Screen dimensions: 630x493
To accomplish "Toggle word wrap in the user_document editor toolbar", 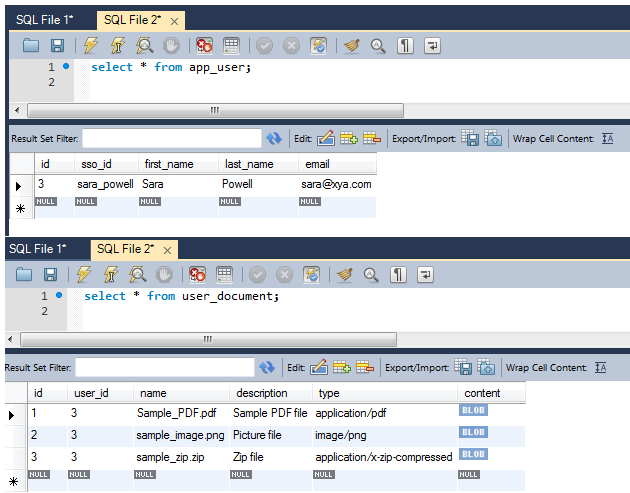I will click(425, 275).
